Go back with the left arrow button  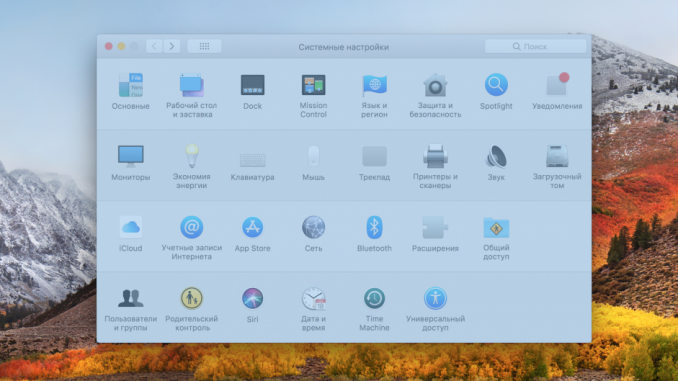point(154,46)
